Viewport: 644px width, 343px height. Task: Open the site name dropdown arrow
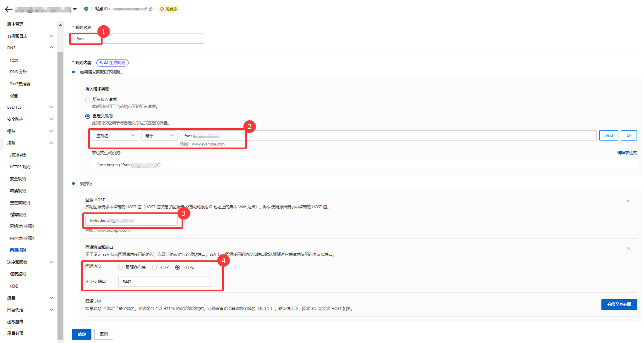pyautogui.click(x=75, y=9)
